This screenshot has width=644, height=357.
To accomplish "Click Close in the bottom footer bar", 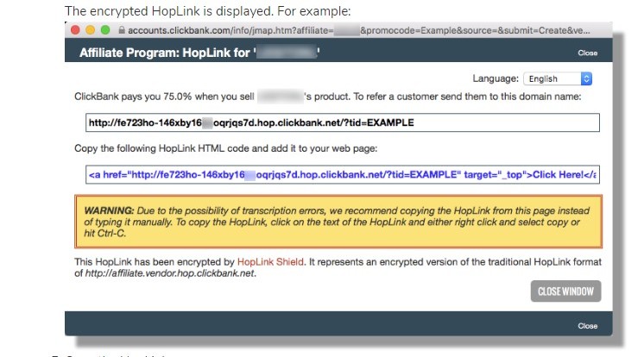I will [x=587, y=326].
